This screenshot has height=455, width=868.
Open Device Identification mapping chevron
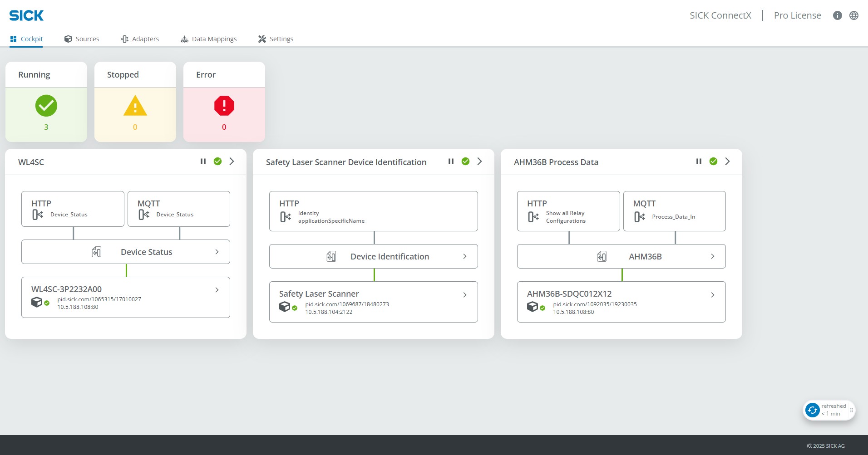coord(465,256)
